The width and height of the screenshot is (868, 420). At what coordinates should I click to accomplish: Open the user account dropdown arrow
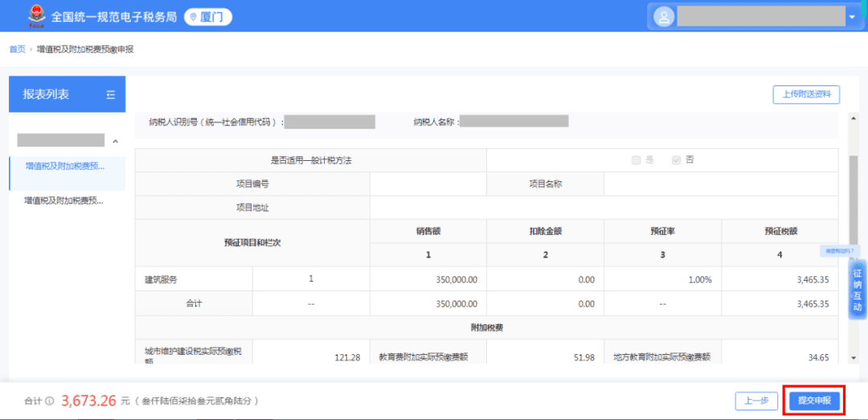pos(851,17)
